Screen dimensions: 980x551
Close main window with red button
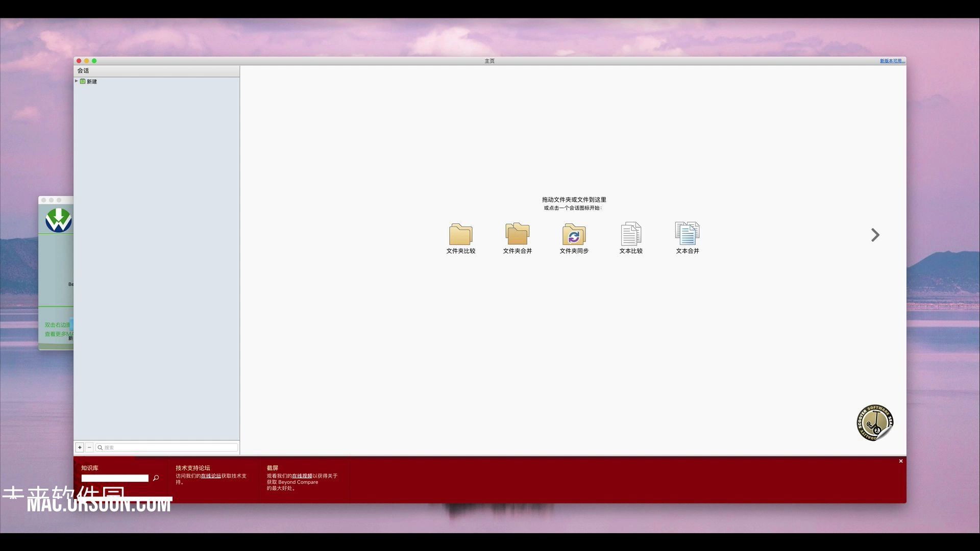79,61
